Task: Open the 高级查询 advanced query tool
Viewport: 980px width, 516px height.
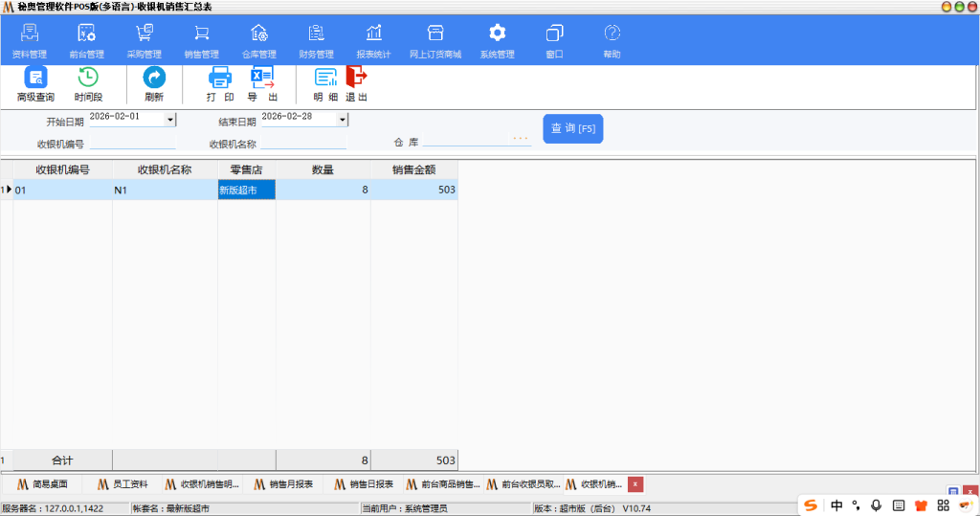Action: (35, 84)
